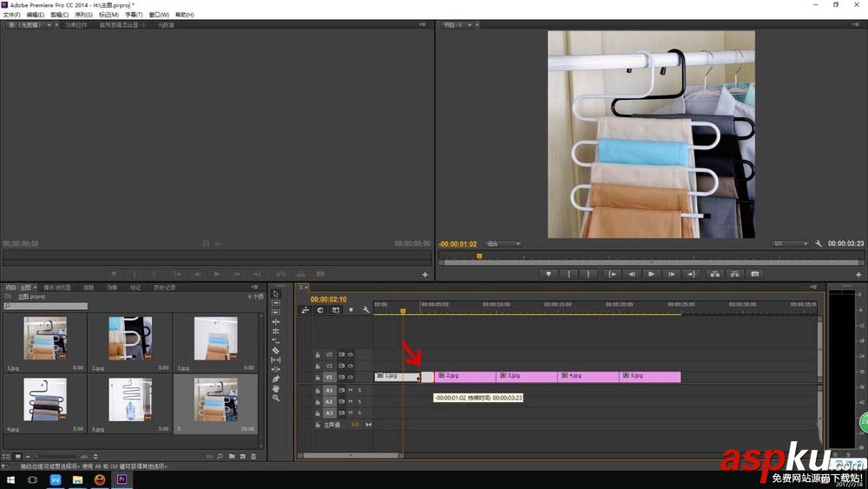Click the 2.jpg clip in timeline
Screen dimensions: 868x489
[464, 376]
